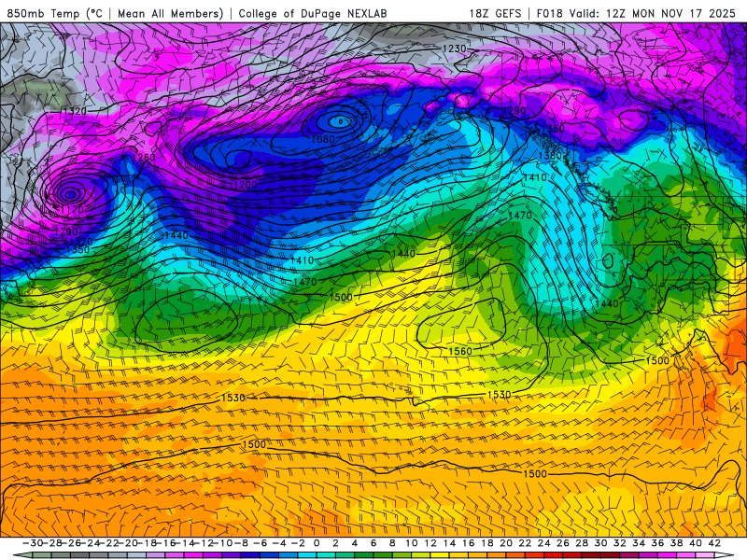Click the -24 value on the color scale
Screen dimensions: 747x560
click(x=90, y=543)
